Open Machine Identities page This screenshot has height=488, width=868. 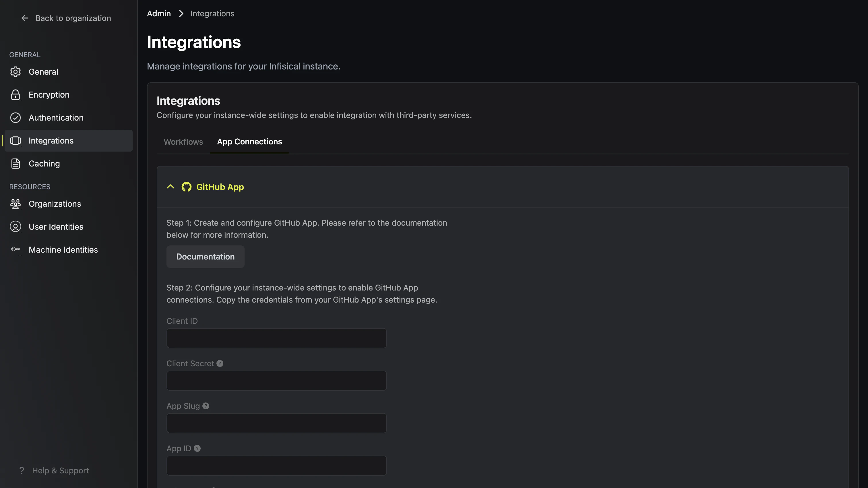click(69, 250)
